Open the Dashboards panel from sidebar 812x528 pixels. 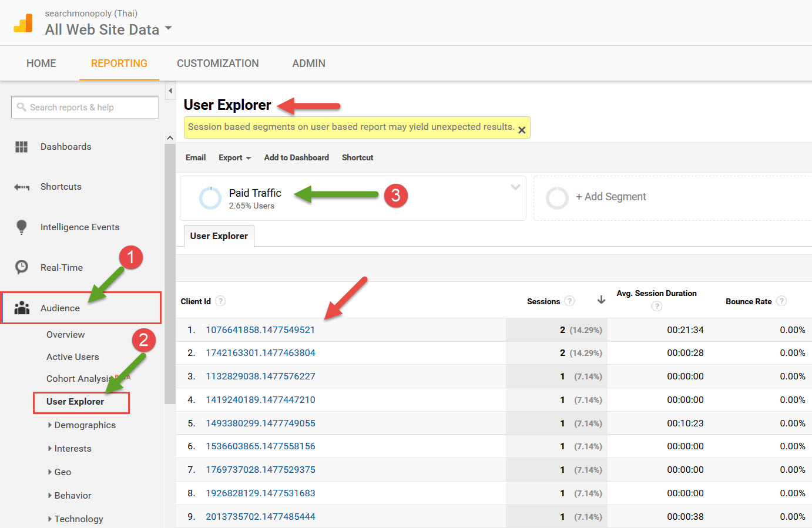point(66,146)
